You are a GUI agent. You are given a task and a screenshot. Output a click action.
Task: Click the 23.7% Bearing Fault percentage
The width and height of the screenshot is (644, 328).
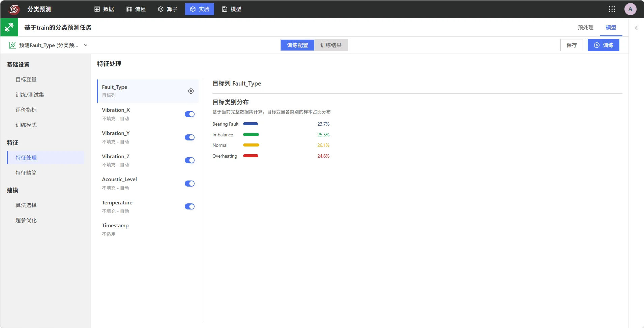(323, 124)
